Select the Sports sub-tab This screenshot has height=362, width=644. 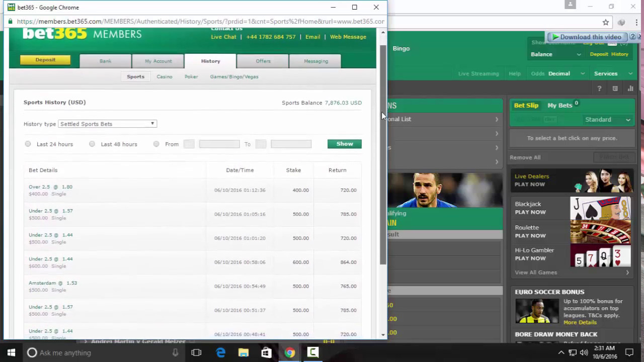pyautogui.click(x=135, y=76)
